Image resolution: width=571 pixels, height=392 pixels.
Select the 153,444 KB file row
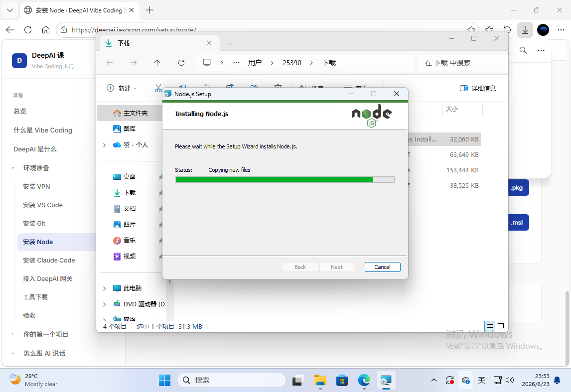(444, 170)
